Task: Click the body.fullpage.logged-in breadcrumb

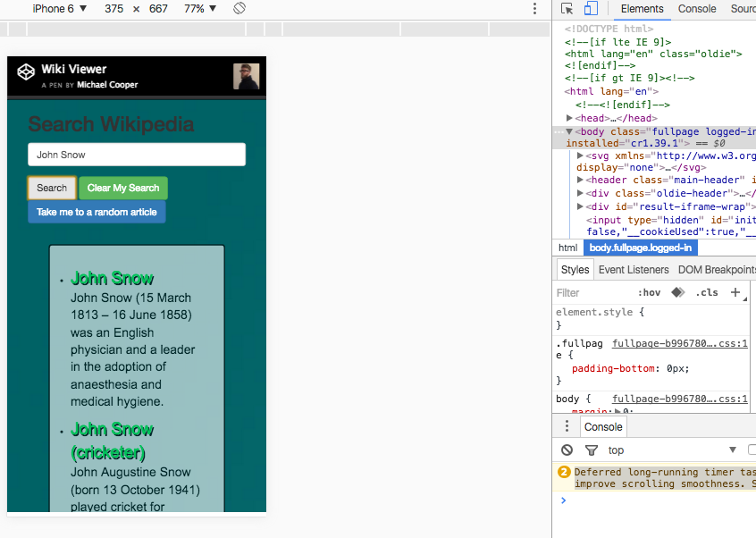Action: point(641,248)
